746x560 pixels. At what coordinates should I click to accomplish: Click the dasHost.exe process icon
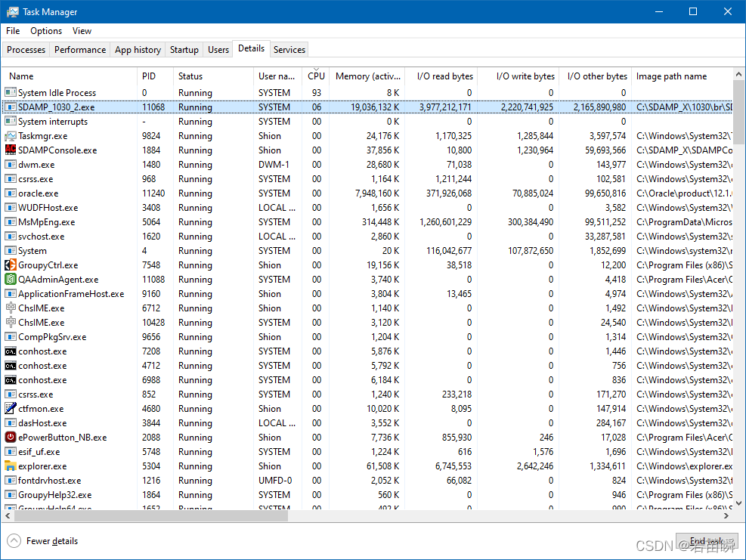[x=11, y=423]
